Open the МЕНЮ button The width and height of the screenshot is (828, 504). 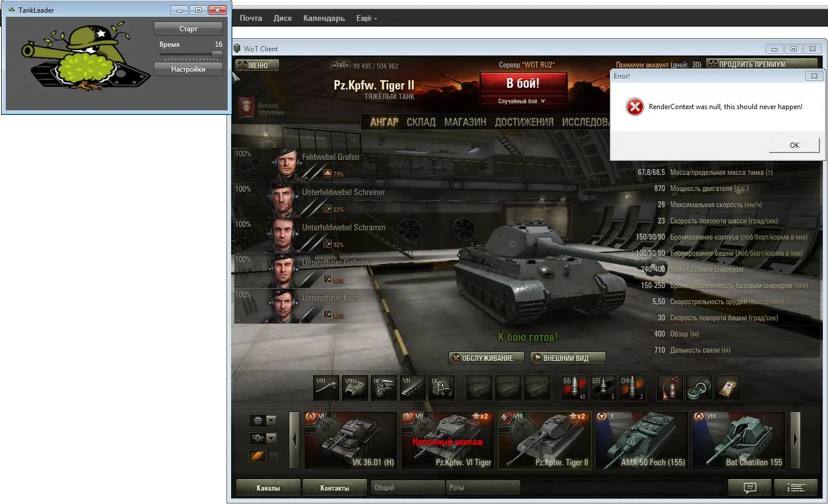(258, 65)
